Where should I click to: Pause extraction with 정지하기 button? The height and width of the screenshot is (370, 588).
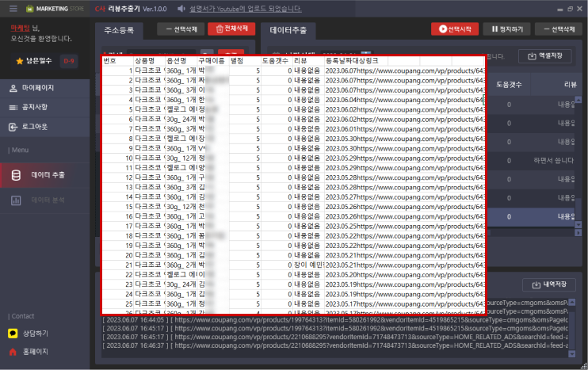[506, 29]
